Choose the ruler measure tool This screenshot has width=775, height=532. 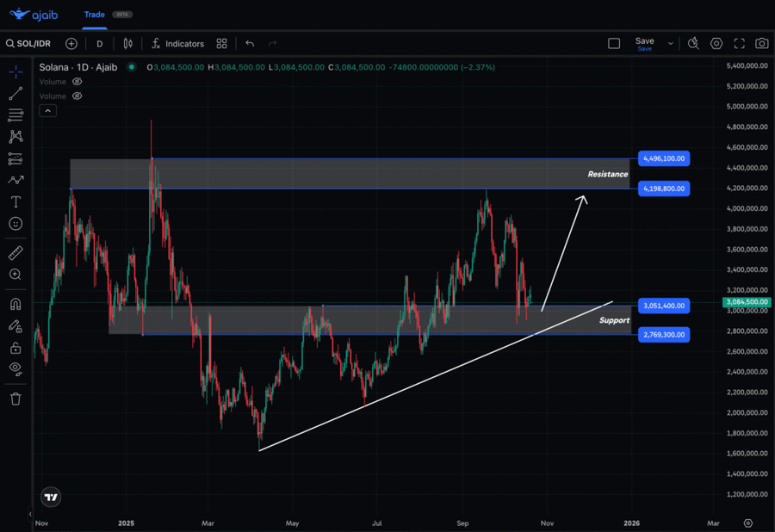(x=15, y=253)
